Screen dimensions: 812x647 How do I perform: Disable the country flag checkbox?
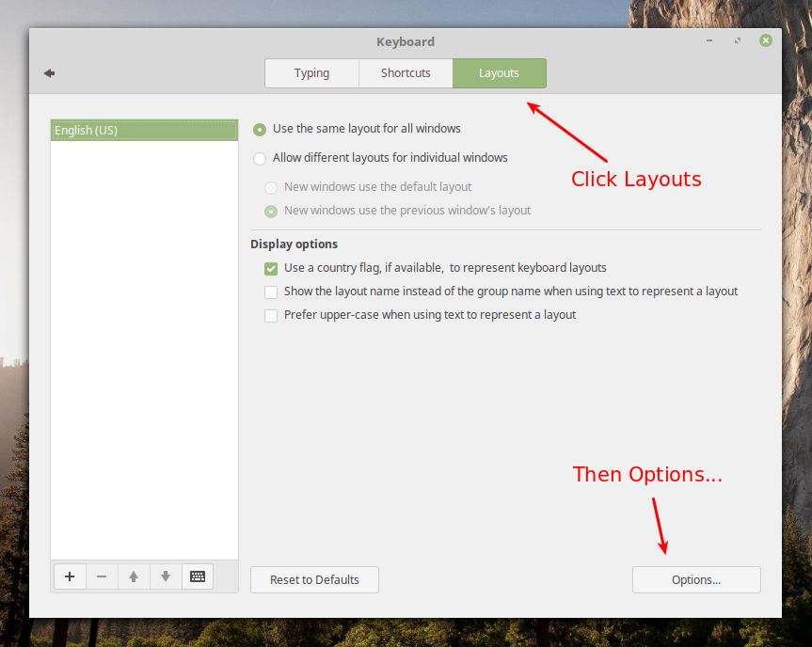coord(271,268)
